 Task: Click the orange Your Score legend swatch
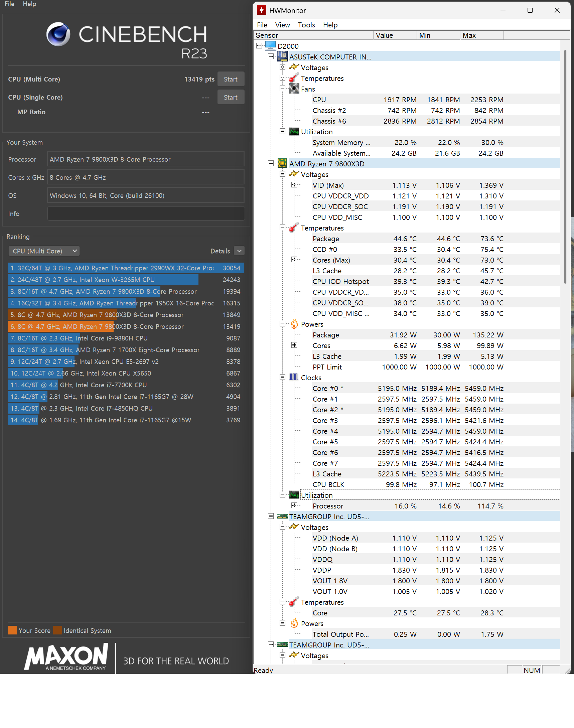coord(12,630)
